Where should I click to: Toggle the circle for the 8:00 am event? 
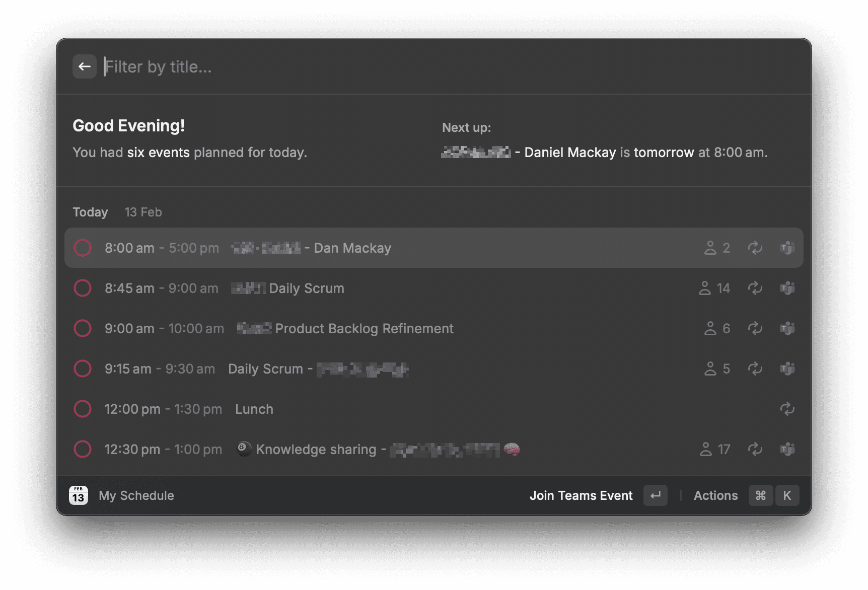pos(83,248)
